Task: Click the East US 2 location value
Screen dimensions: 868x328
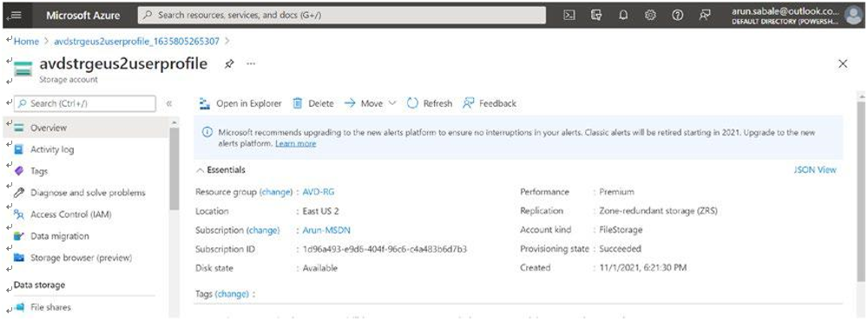Action: pyautogui.click(x=320, y=212)
